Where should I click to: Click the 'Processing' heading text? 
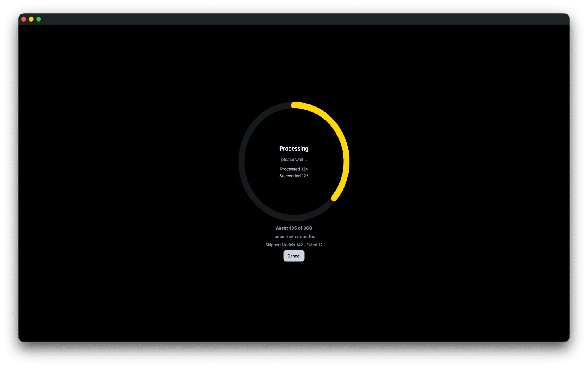(x=294, y=149)
